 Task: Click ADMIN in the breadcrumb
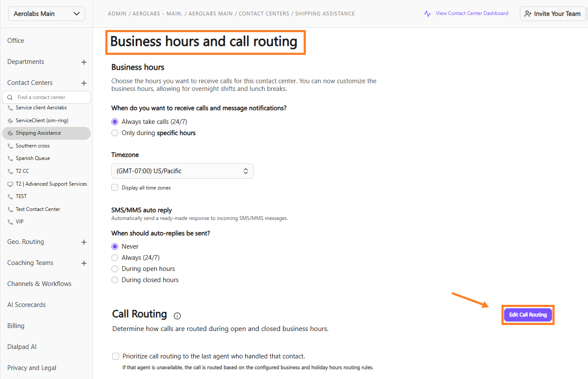click(x=117, y=14)
